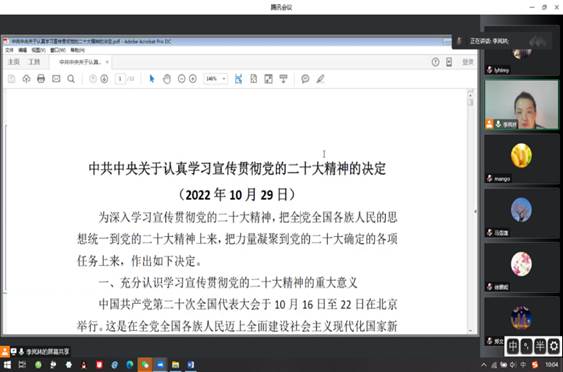Click the fit one full page icon
Screen dimensions: 563x372
point(253,79)
